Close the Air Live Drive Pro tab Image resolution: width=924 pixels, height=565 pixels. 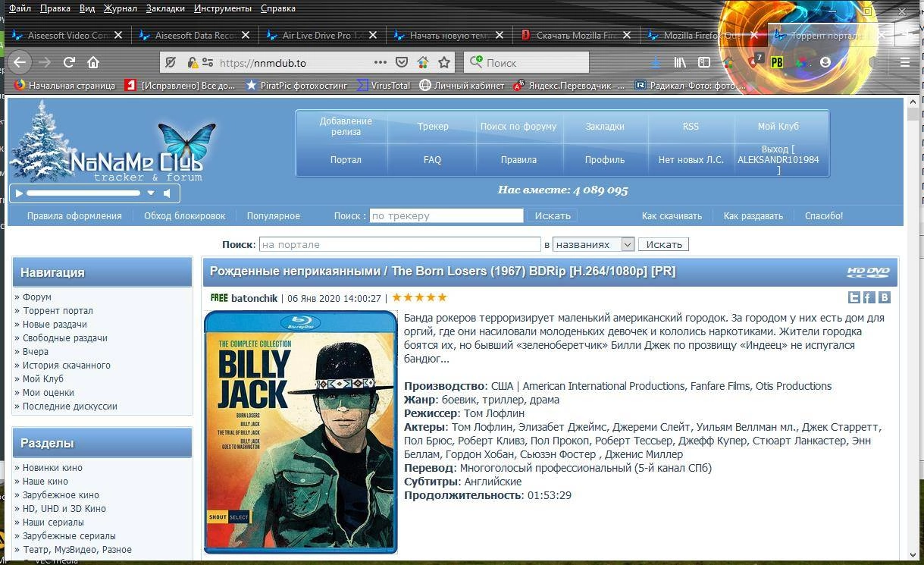372,35
